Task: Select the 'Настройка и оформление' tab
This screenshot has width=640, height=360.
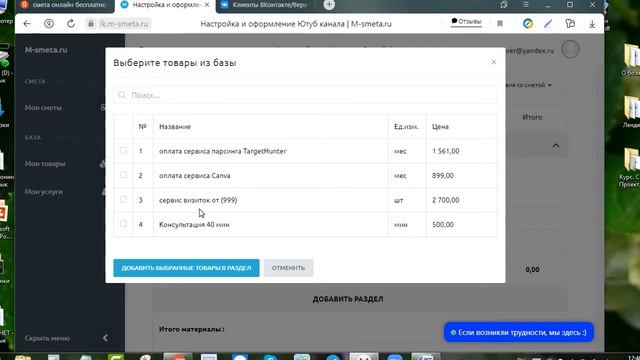Action: coord(161,5)
